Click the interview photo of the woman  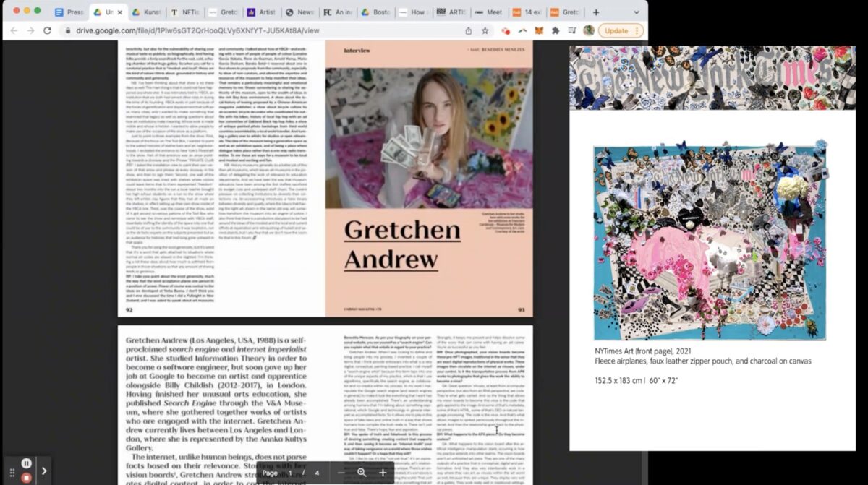[x=428, y=138]
